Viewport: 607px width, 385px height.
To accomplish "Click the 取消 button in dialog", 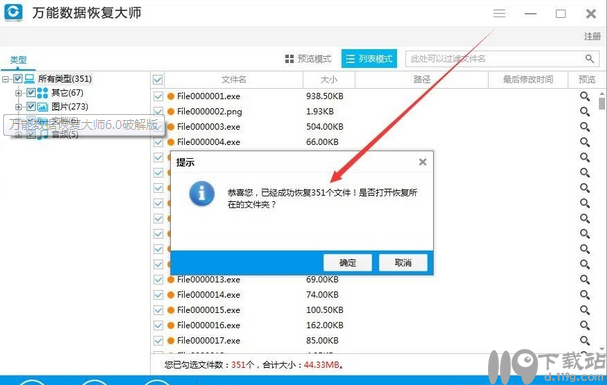I will pyautogui.click(x=403, y=263).
